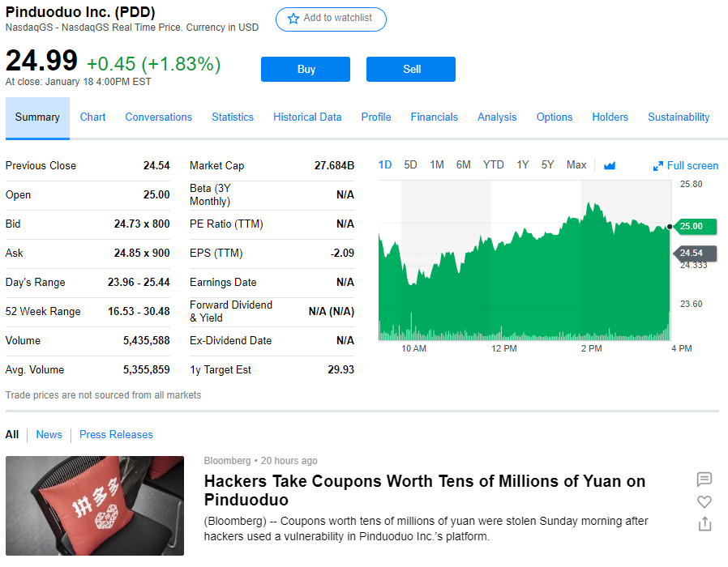728x567 pixels.
Task: Click the Volume value 5,435,588
Action: point(146,340)
